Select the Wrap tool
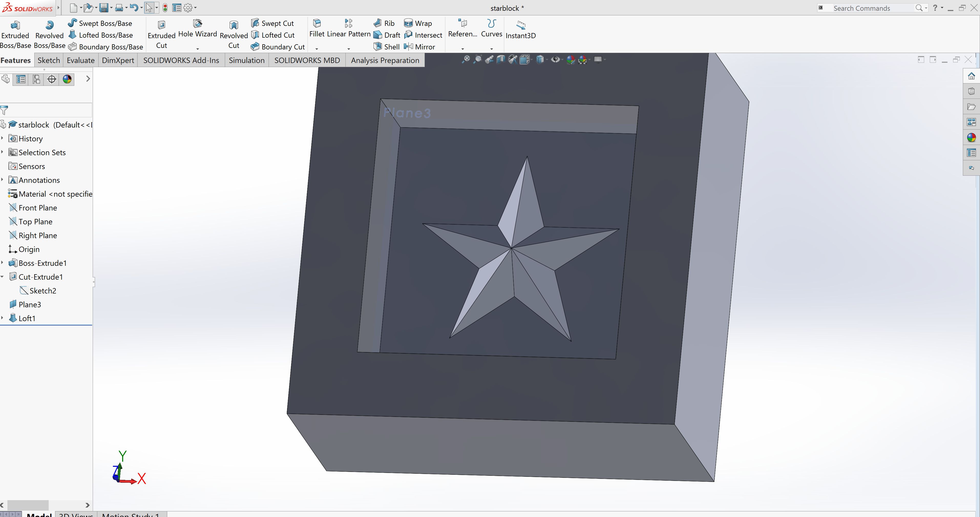The height and width of the screenshot is (517, 980). point(418,23)
